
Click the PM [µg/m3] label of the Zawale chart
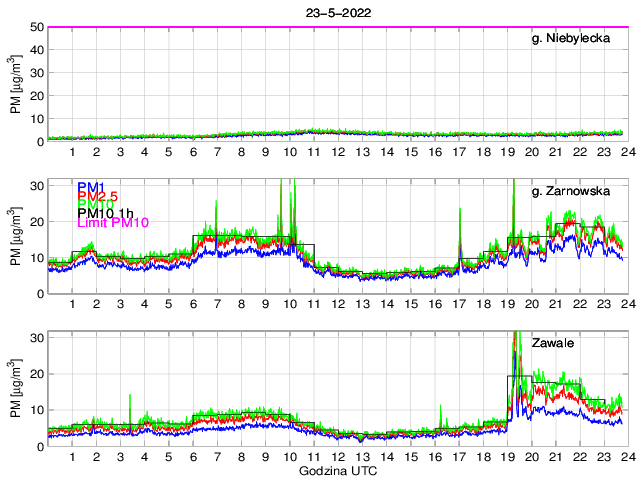(x=15, y=389)
